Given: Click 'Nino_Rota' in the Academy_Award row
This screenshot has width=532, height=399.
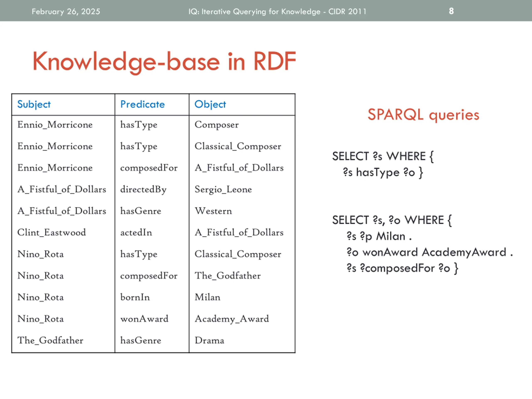Looking at the screenshot, I should [x=40, y=319].
